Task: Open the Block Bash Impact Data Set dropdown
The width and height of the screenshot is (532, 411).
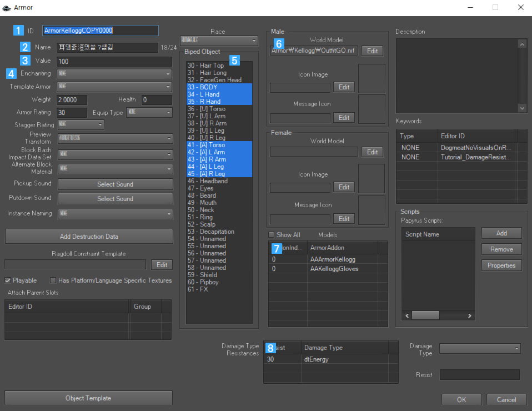Action: [x=115, y=154]
